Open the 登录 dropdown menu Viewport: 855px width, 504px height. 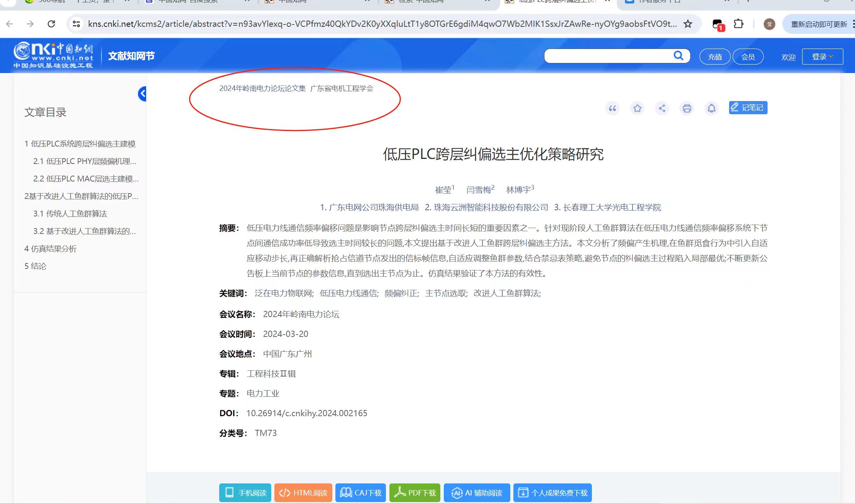822,57
